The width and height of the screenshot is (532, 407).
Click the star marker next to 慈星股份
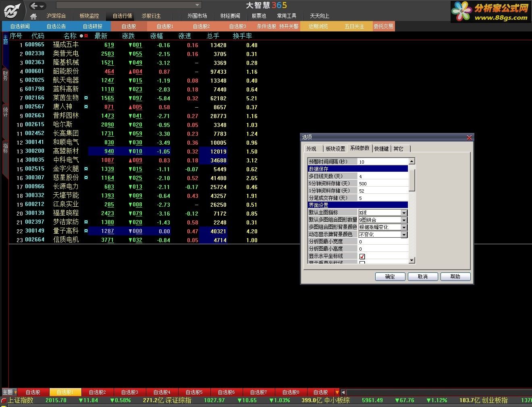click(86, 178)
